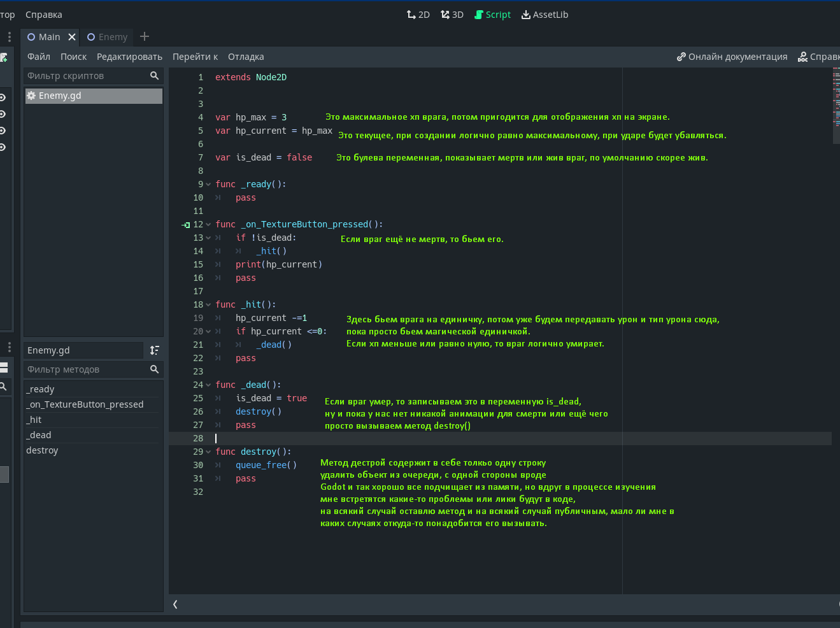Click the search icon in methods filter
840x628 pixels.
pos(154,369)
